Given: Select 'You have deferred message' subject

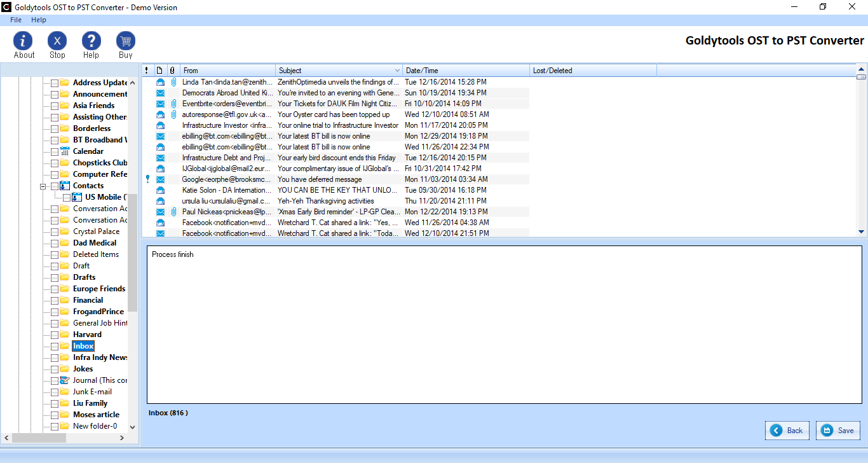Looking at the screenshot, I should (x=319, y=179).
